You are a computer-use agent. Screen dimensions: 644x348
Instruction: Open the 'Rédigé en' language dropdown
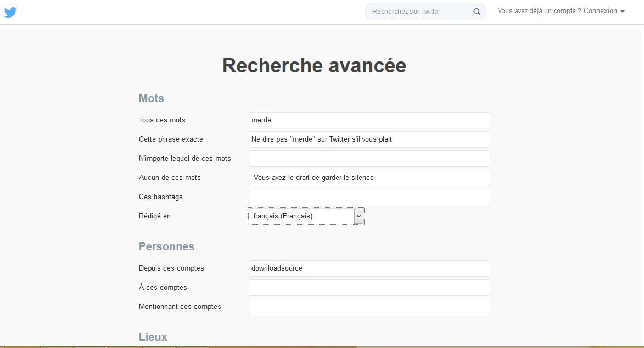pyautogui.click(x=306, y=216)
